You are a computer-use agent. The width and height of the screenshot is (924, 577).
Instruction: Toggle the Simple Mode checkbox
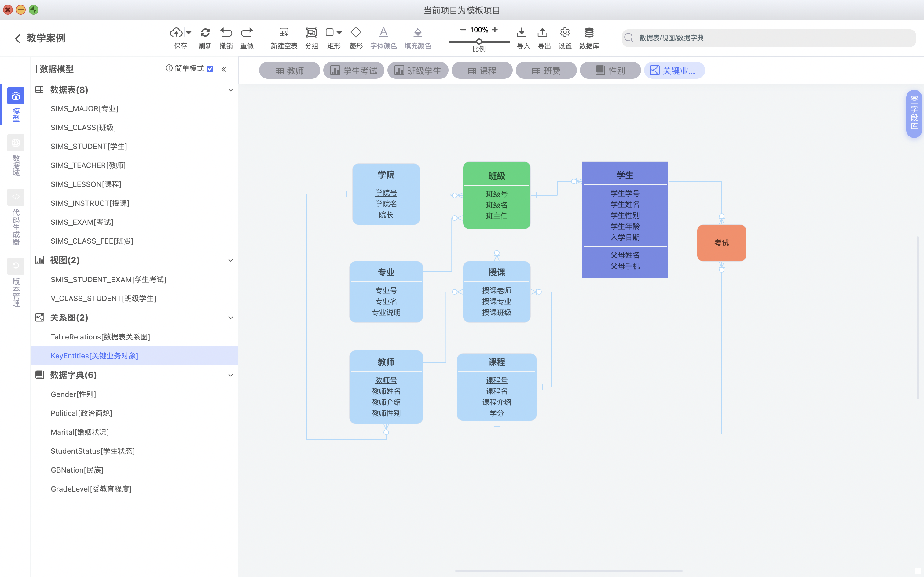coord(210,69)
